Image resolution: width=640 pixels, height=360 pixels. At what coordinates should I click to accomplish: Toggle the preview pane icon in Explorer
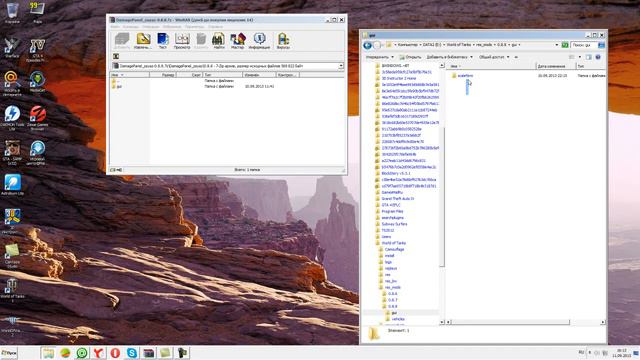coord(588,57)
